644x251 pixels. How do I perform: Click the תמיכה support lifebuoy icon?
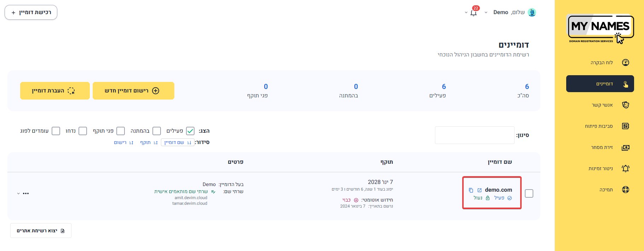[626, 190]
